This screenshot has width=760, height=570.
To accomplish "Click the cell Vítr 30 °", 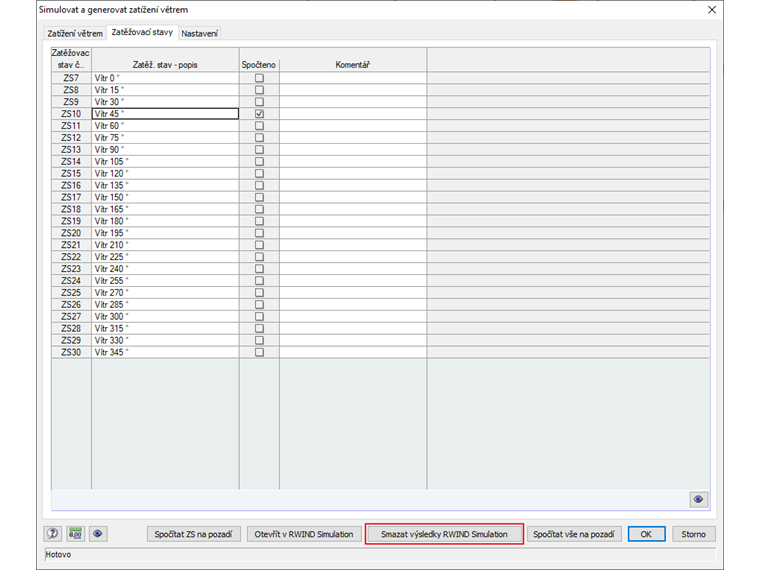I will 165,102.
